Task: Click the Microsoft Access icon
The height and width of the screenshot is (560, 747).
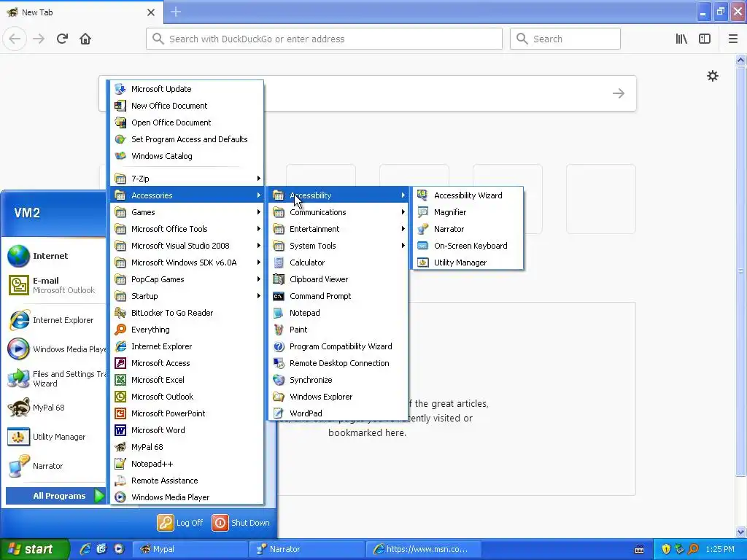Action: pyautogui.click(x=120, y=363)
